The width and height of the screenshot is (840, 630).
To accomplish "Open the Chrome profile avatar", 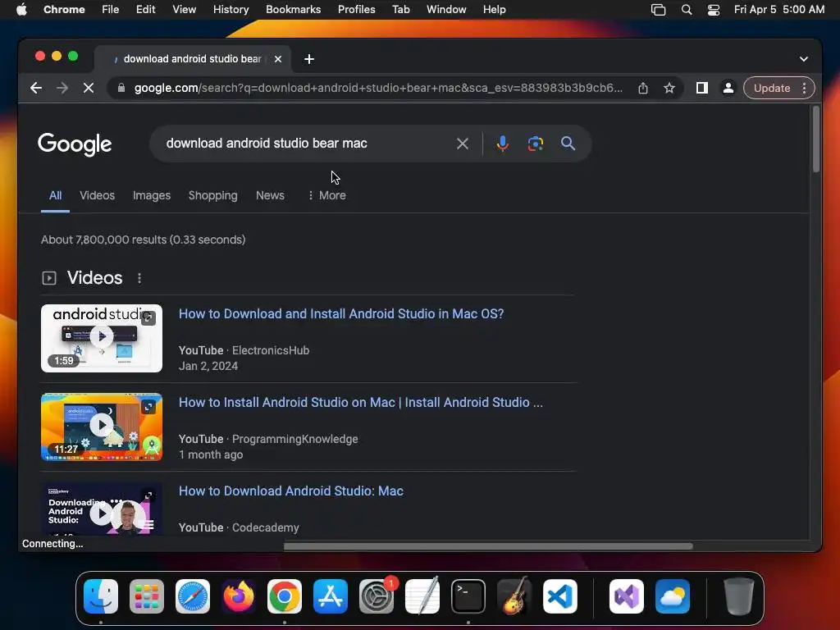I will tap(728, 88).
